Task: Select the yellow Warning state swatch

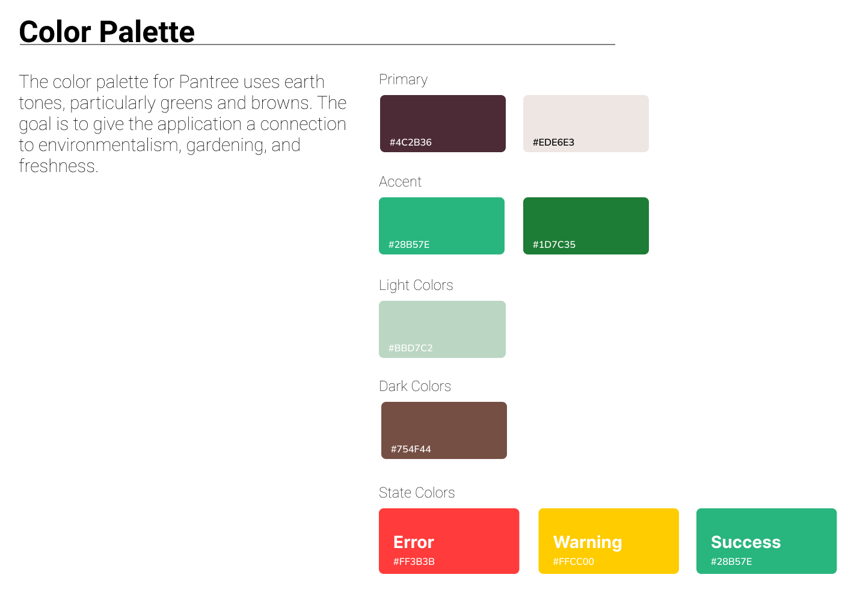Action: 609,541
